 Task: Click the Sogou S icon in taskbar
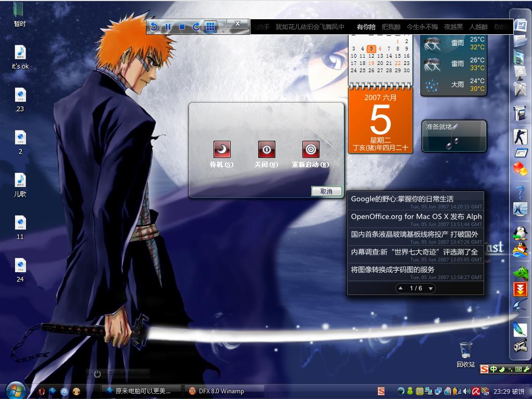click(381, 391)
